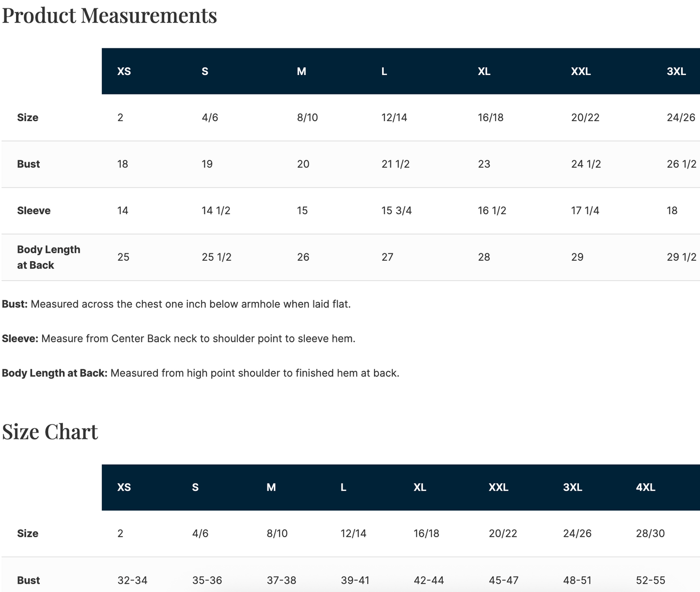Screen dimensions: 700x592
Task: Select the 52-55 bust range cell
Action: [650, 580]
